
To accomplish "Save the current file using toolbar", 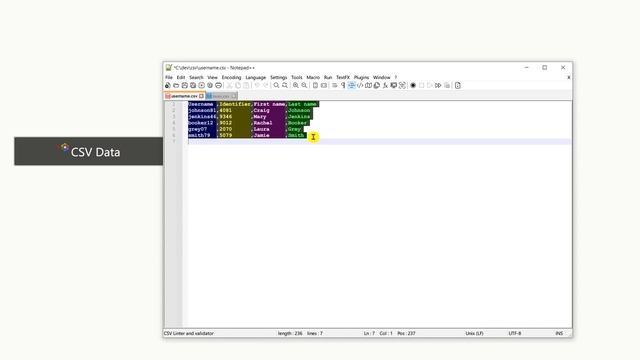I will pos(184,85).
